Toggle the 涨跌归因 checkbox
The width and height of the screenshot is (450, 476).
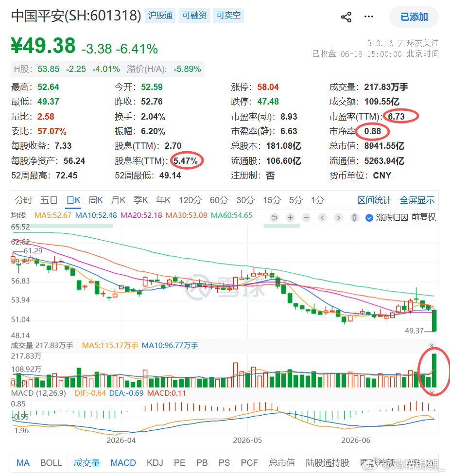point(369,218)
